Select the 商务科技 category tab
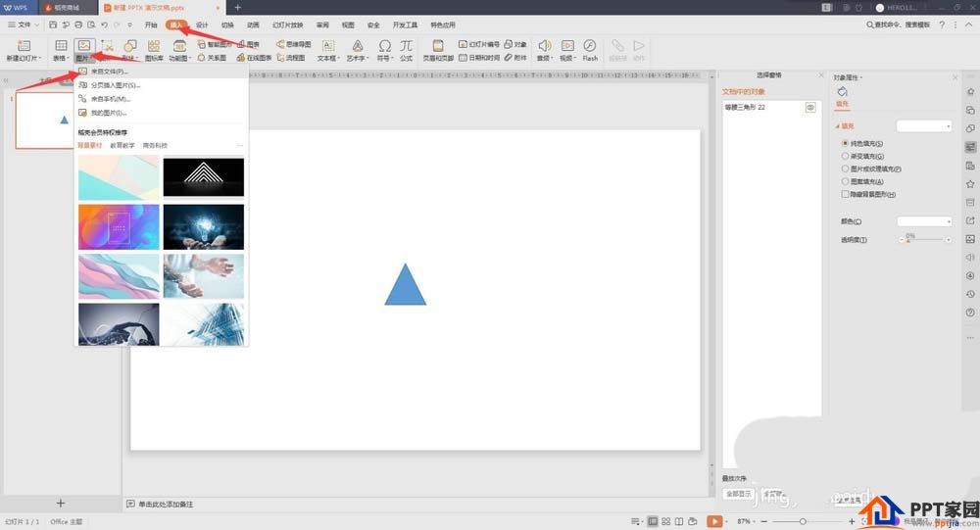 click(155, 146)
